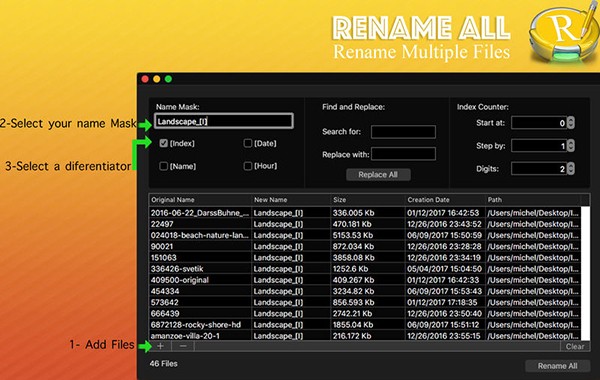Click the file list vertical scrollbar
This screenshot has width=600, height=380.
click(585, 273)
